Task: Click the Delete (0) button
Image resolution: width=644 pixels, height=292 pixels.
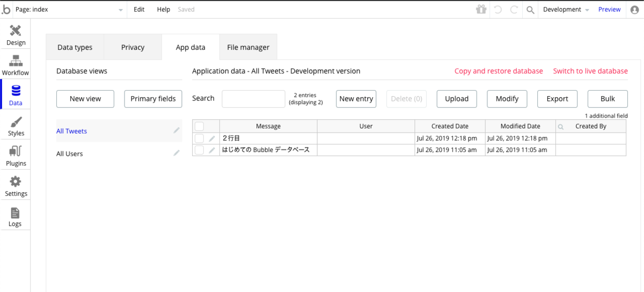Action: coord(407,99)
